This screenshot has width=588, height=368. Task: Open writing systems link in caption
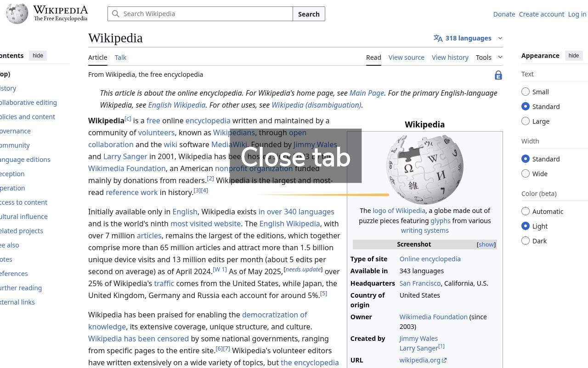coord(425,230)
